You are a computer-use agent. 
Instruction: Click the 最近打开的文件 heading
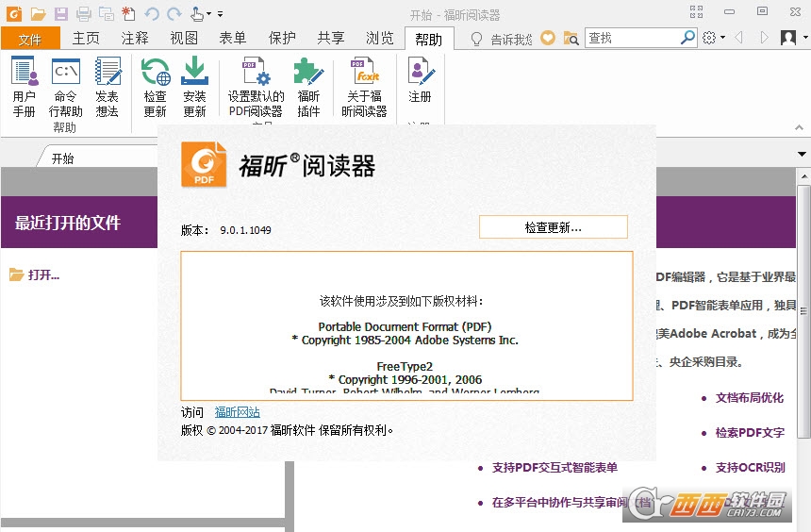pyautogui.click(x=68, y=223)
